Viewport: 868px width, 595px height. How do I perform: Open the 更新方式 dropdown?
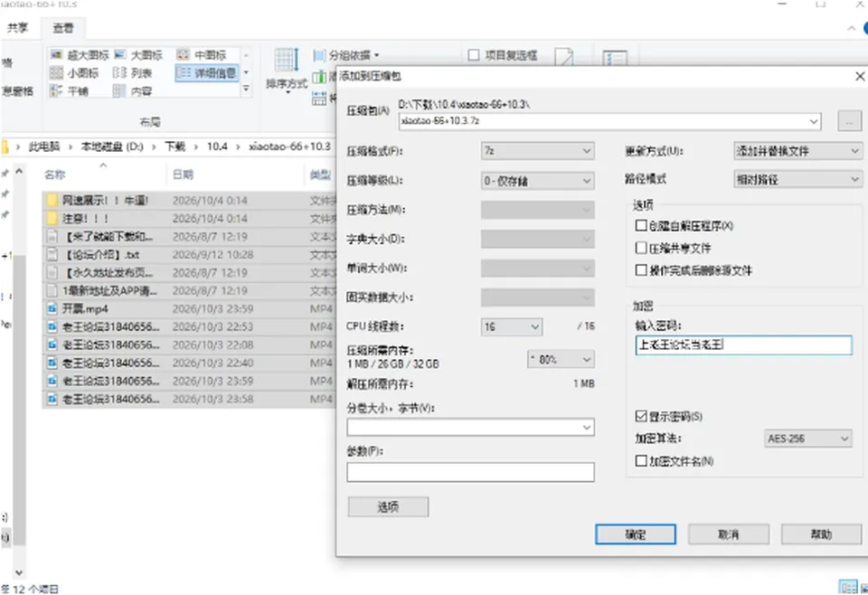(797, 150)
